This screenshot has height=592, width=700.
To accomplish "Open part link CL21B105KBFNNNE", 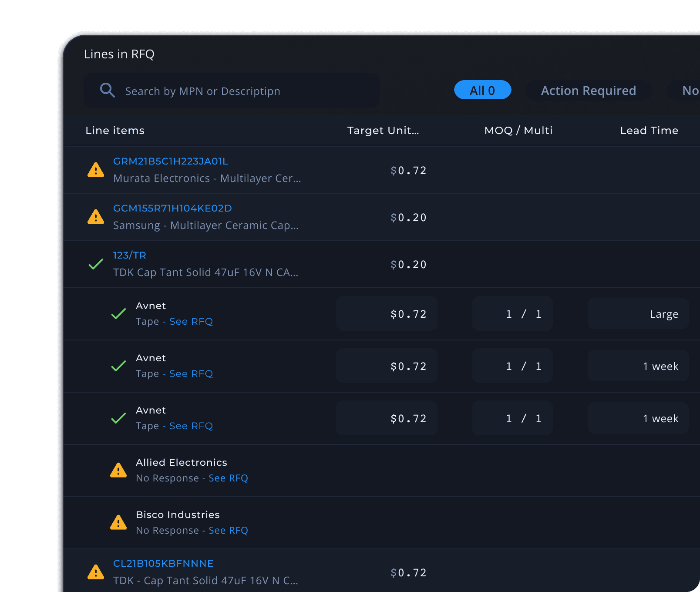I will tap(163, 563).
